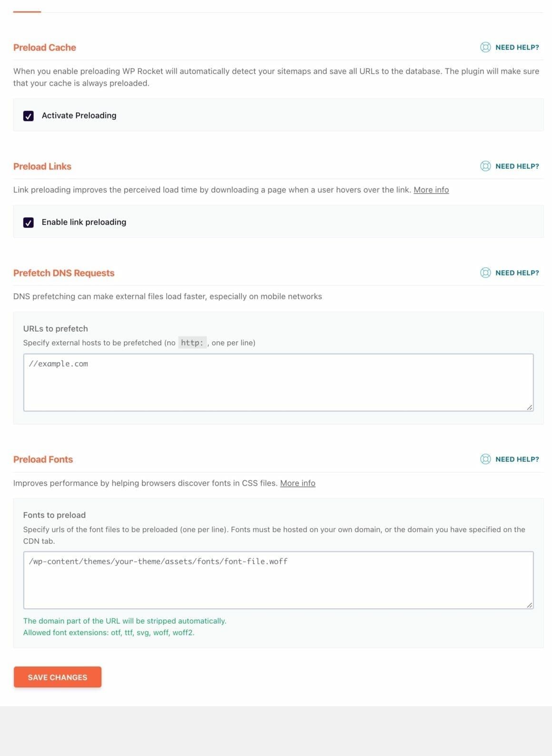Click the http: code label in the prefetch description
The width and height of the screenshot is (552, 756).
[x=192, y=342]
